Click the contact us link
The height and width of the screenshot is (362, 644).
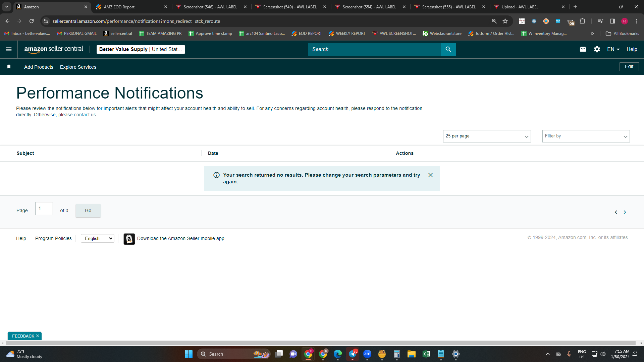(85, 115)
